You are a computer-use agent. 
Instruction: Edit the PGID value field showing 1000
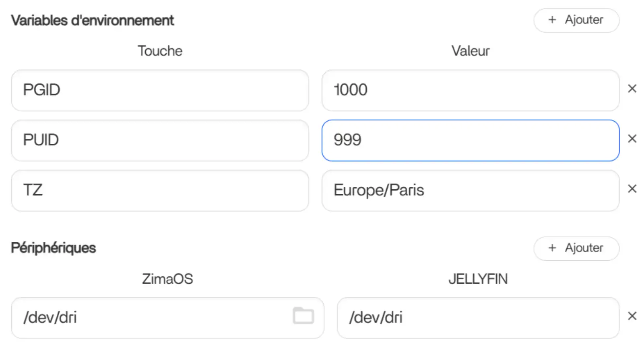pos(470,90)
